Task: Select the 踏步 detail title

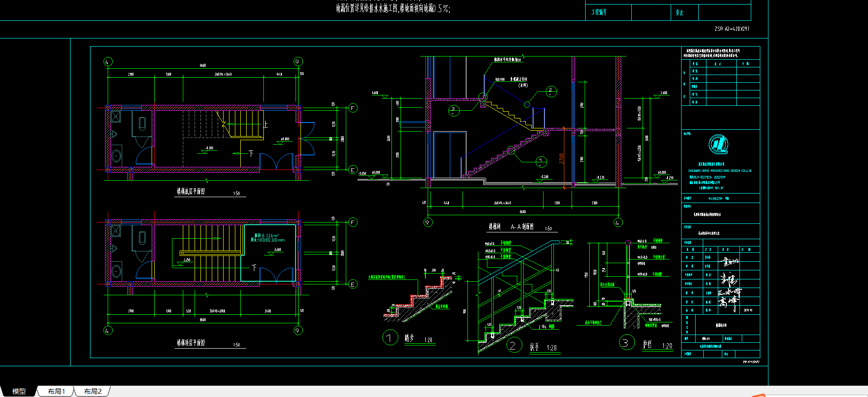Action: click(x=409, y=338)
